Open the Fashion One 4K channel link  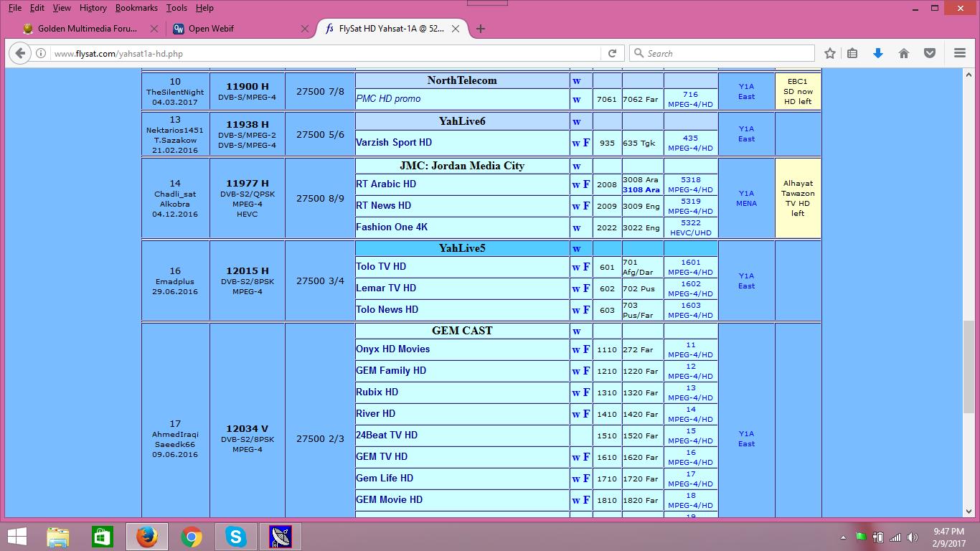click(392, 227)
